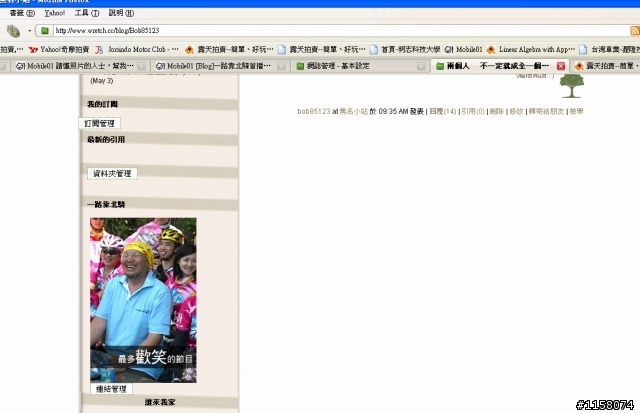Open the Mobile01 bookmark in bookmarks toolbar

pos(463,50)
